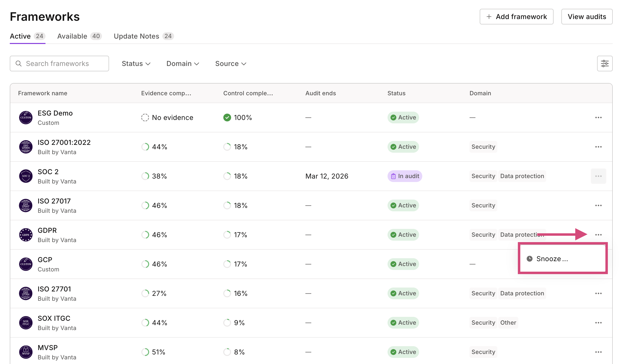623x364 pixels.
Task: Click the ISO 27001:2022 framework logo
Action: pyautogui.click(x=26, y=147)
